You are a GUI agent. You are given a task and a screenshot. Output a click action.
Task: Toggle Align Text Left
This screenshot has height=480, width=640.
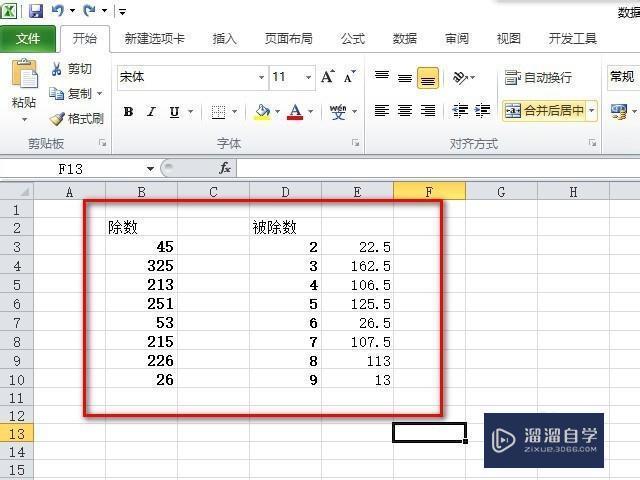(382, 111)
